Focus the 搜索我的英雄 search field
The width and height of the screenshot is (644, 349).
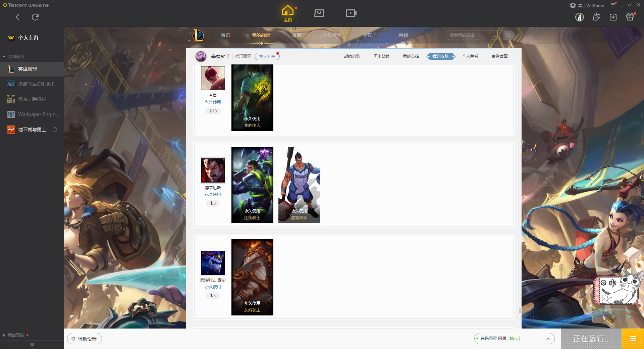click(x=475, y=35)
